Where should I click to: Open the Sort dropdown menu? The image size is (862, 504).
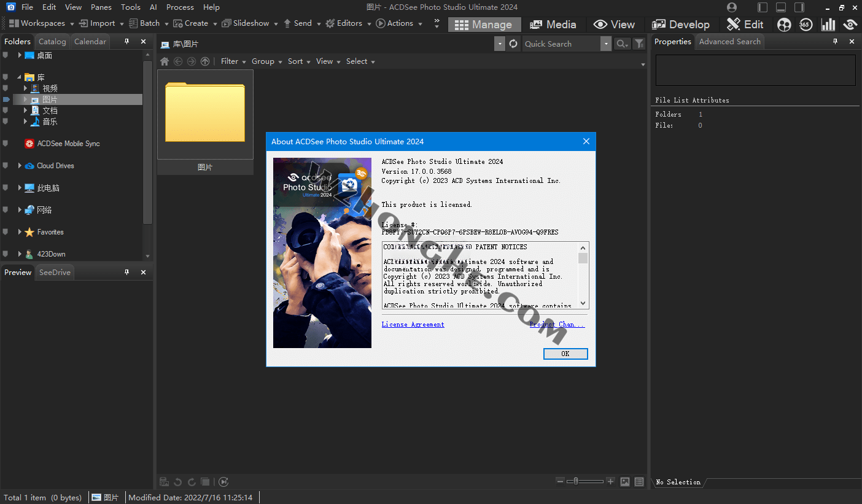[299, 61]
